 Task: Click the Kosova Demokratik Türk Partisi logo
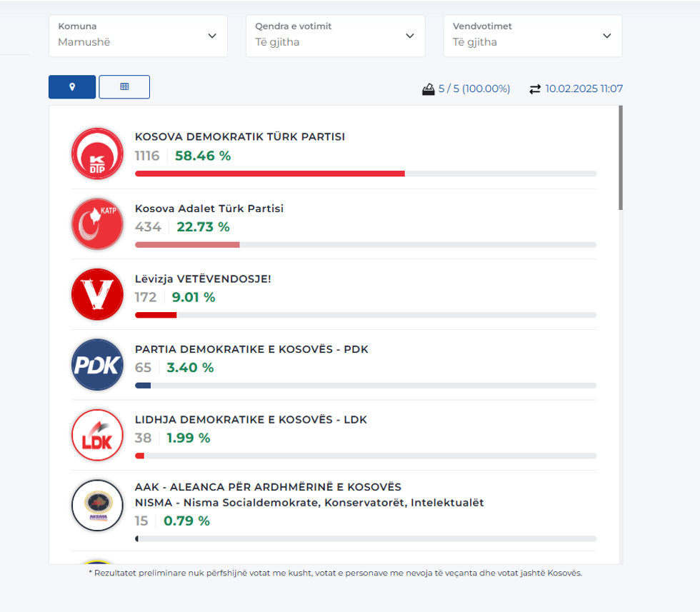pos(98,154)
